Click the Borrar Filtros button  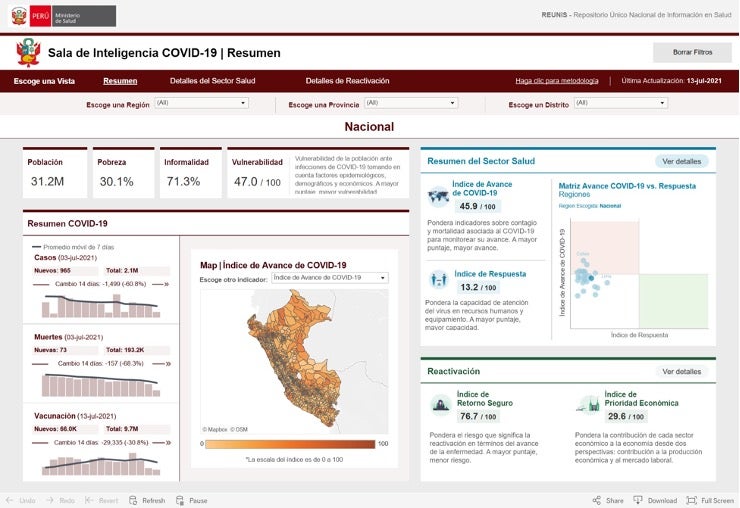tap(692, 52)
